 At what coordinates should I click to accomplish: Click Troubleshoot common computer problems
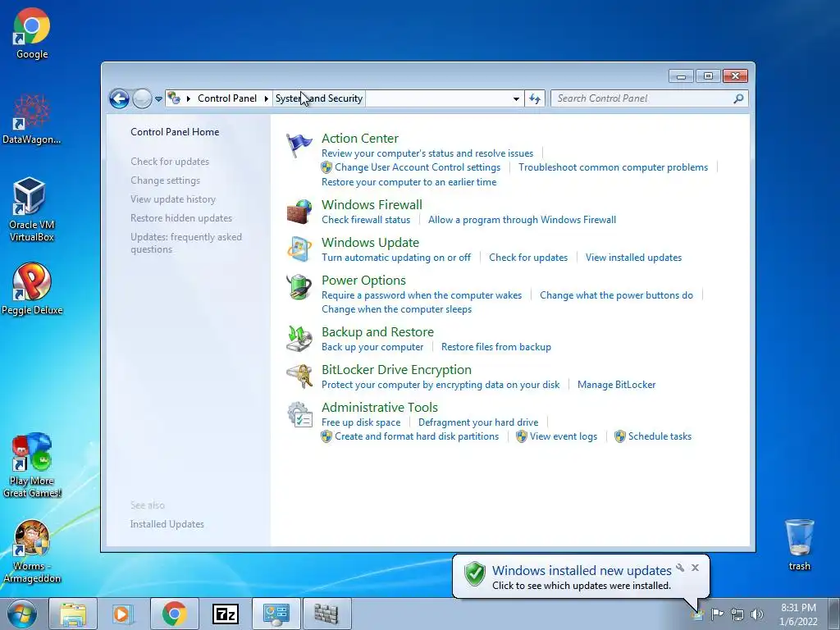613,167
